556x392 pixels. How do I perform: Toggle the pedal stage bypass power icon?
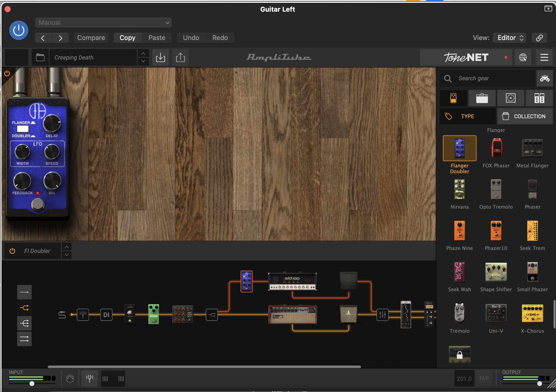(7, 74)
